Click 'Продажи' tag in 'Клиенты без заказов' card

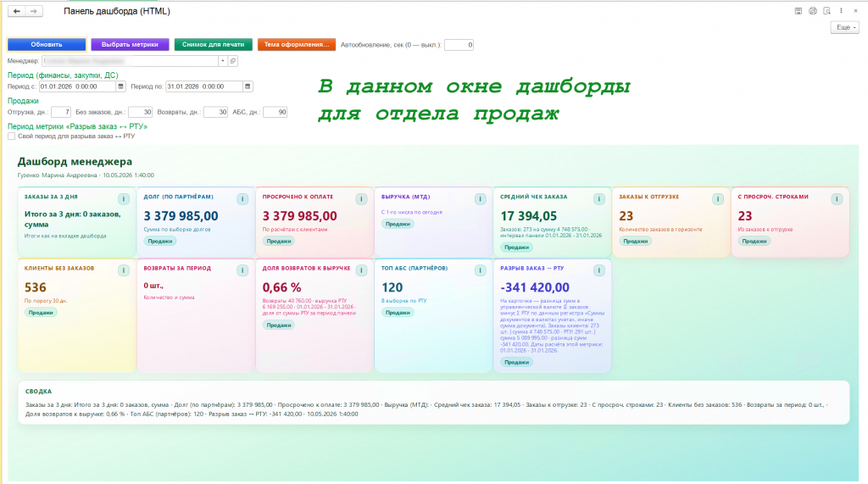41,312
